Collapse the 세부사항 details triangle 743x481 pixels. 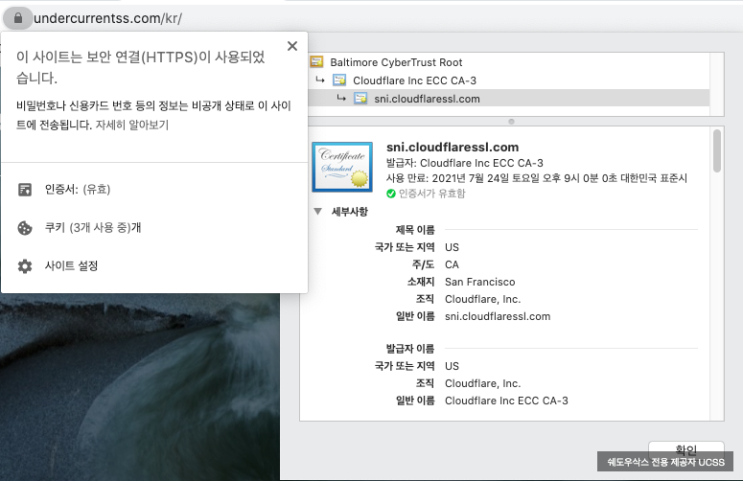318,211
